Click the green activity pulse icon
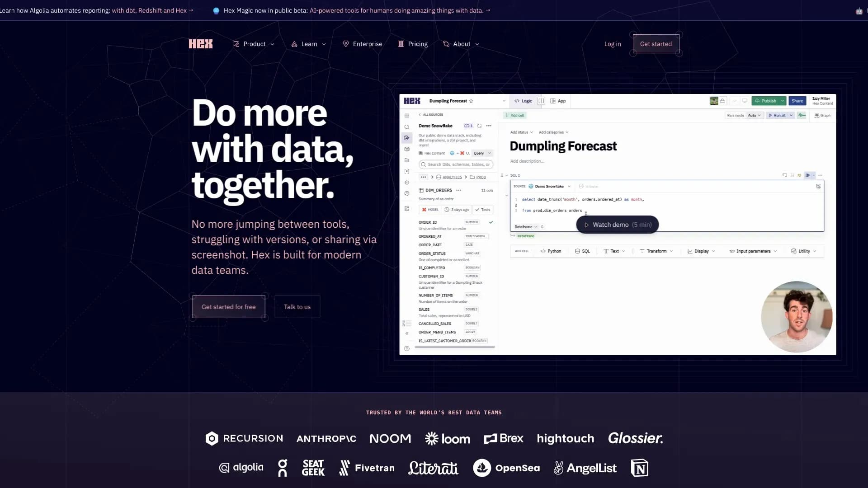Viewport: 868px width, 488px height. pos(802,115)
